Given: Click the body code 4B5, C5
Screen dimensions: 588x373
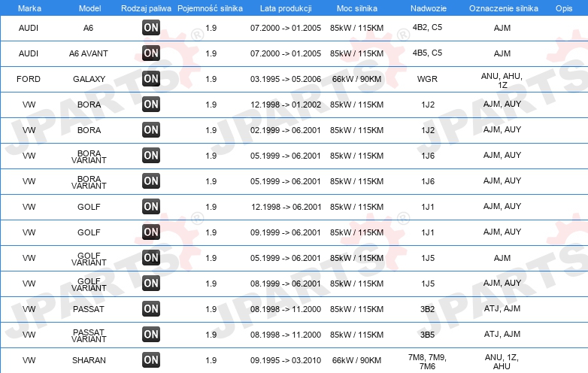Looking at the screenshot, I should click(x=428, y=53).
